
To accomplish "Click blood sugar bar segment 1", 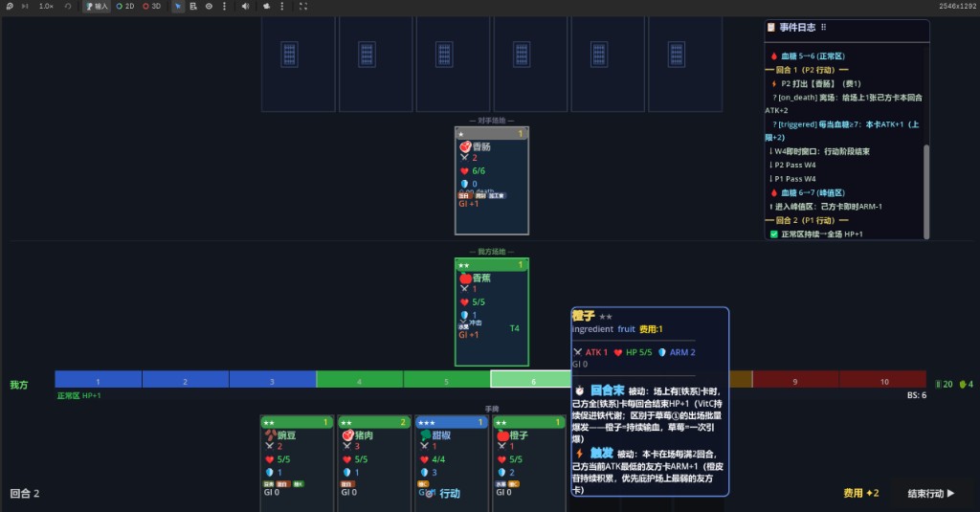I will (99, 380).
